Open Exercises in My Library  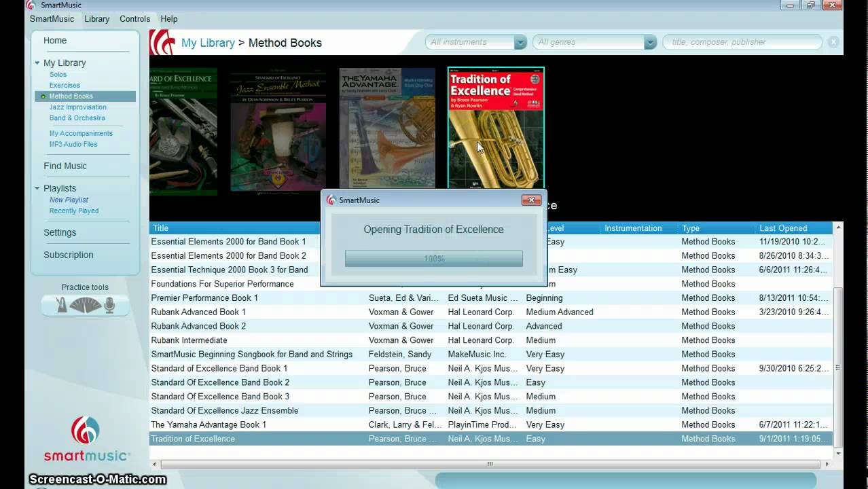click(x=65, y=86)
